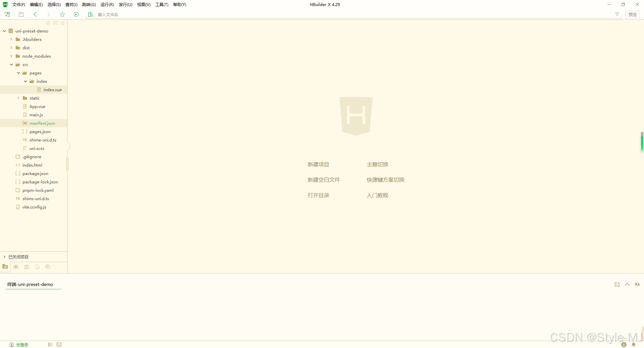The width and height of the screenshot is (644, 348).
Task: Open the 编辑(E) menu
Action: pyautogui.click(x=36, y=5)
